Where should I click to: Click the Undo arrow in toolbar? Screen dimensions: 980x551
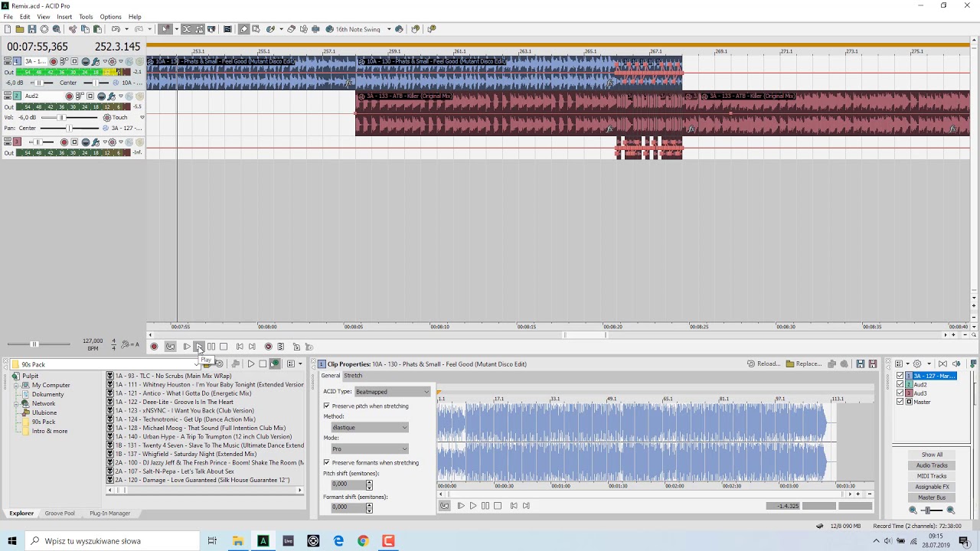[x=116, y=29]
